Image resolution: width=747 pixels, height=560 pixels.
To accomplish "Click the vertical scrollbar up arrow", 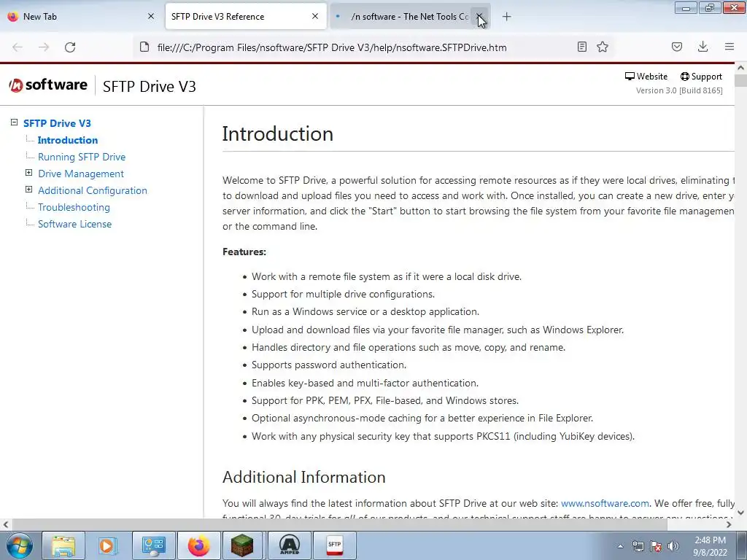I will coord(740,68).
